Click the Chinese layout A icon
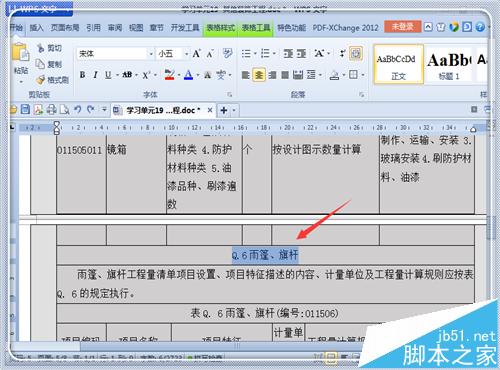This screenshot has width=500, height=370. coord(319,54)
